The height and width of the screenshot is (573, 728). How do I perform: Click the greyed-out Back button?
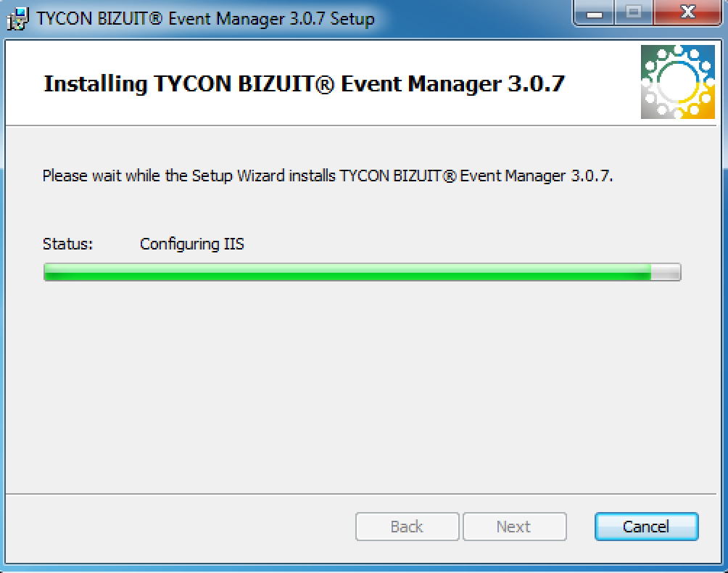(x=408, y=527)
